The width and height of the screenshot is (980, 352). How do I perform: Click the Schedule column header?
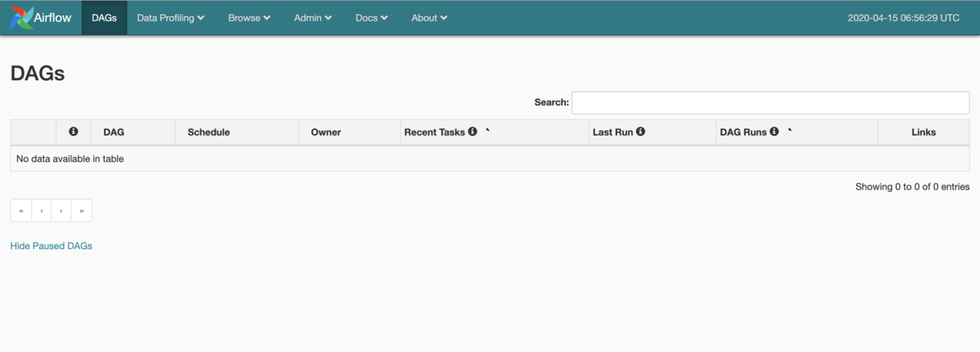pos(237,132)
